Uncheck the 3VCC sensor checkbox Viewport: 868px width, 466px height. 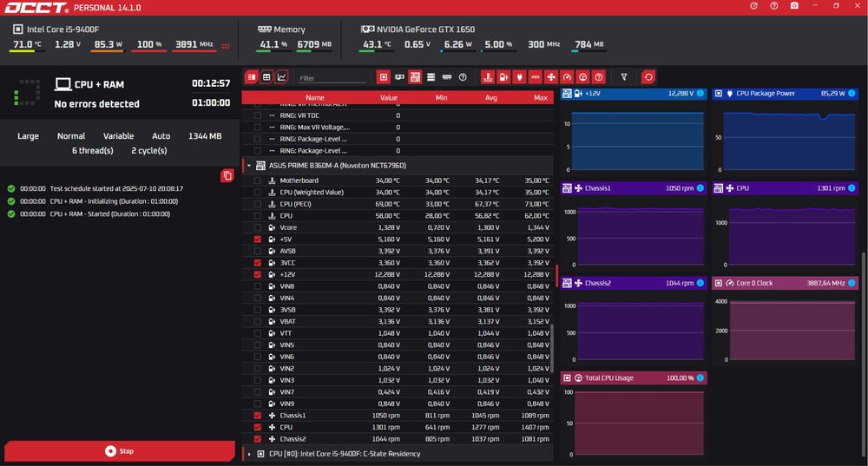click(x=258, y=263)
